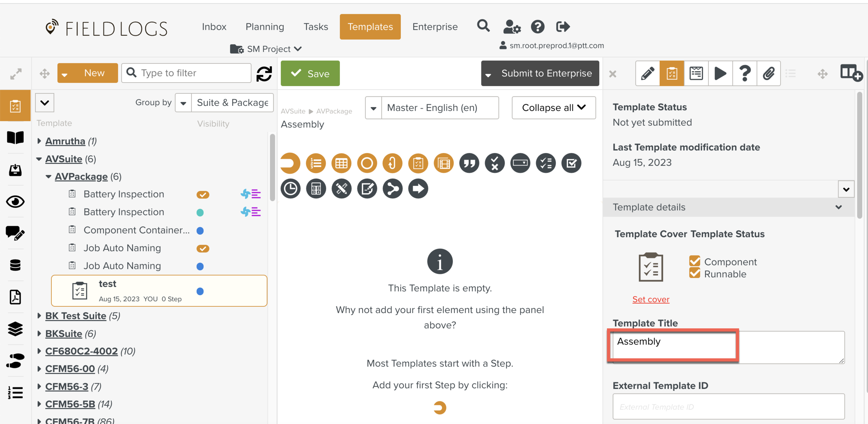
Task: Switch to the Enterprise tab
Action: tap(435, 27)
